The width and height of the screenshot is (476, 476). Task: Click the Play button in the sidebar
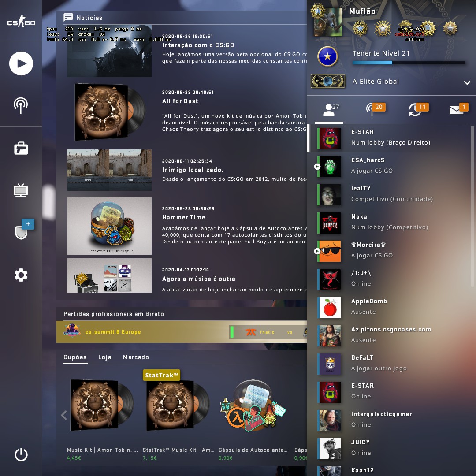[21, 63]
